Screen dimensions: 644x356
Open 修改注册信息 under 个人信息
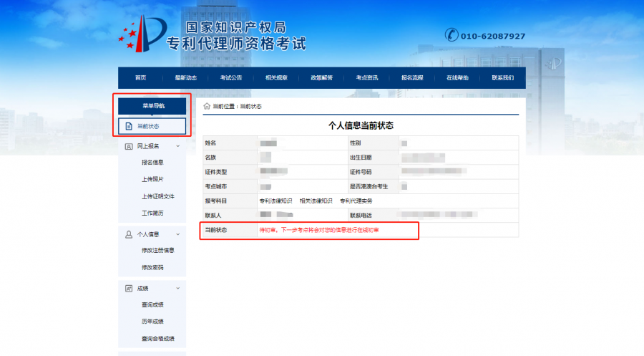(157, 250)
